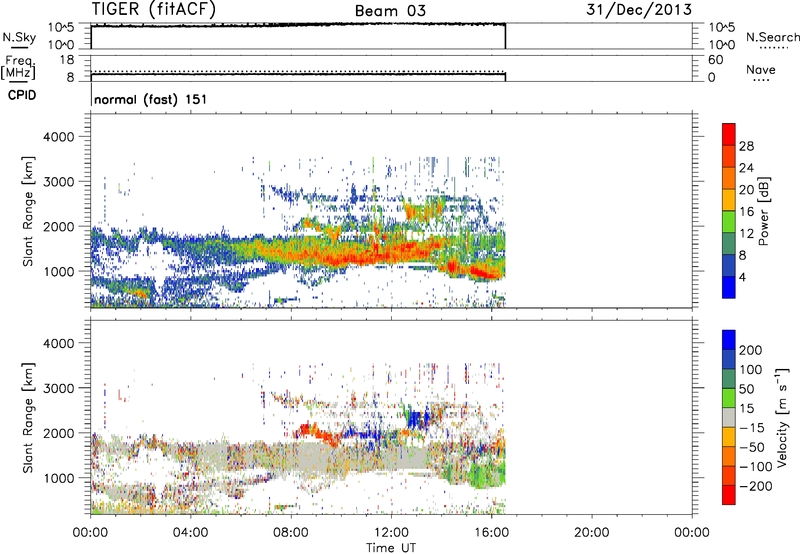Click the date '31/Dec/2013'

(639, 9)
